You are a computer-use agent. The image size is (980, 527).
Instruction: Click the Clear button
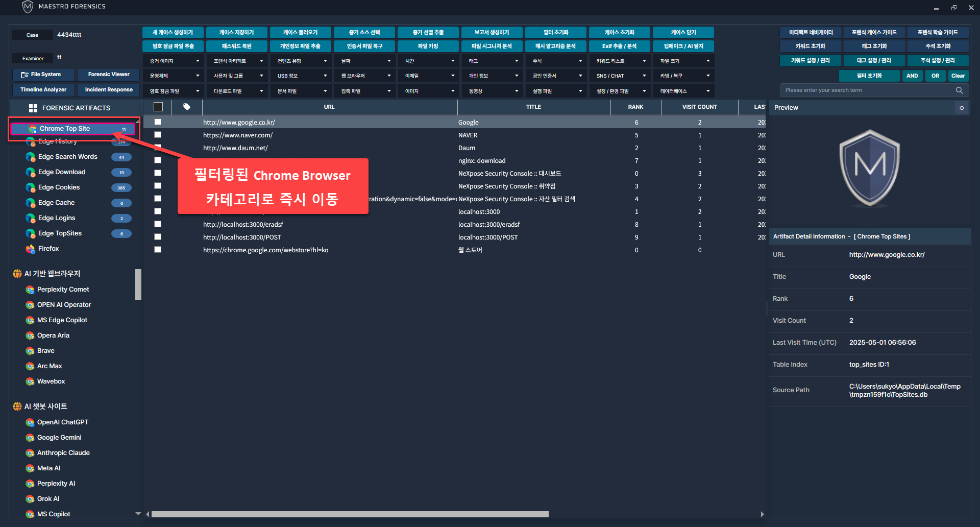[x=958, y=76]
